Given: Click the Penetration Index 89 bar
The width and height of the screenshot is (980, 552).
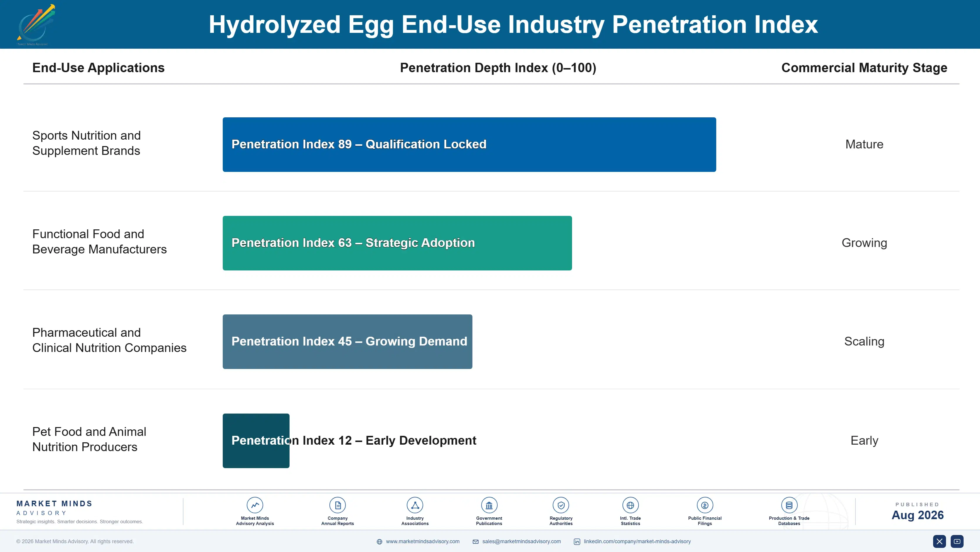Looking at the screenshot, I should click(469, 144).
